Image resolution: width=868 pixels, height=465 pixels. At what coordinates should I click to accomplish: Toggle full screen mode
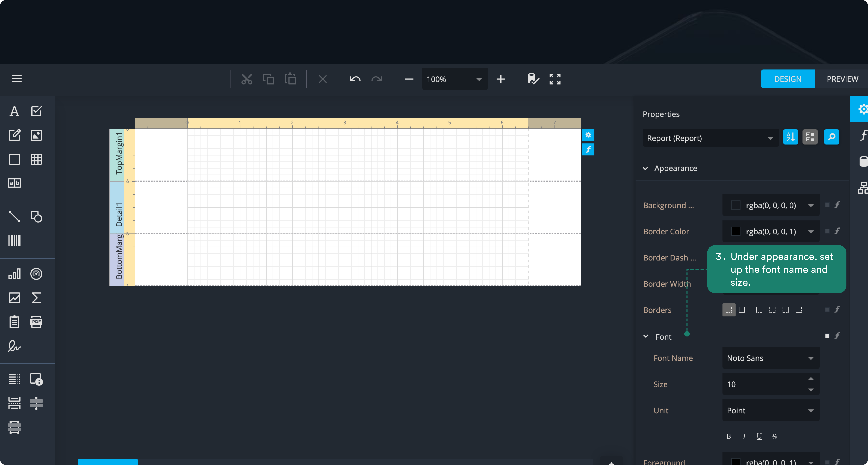(555, 79)
